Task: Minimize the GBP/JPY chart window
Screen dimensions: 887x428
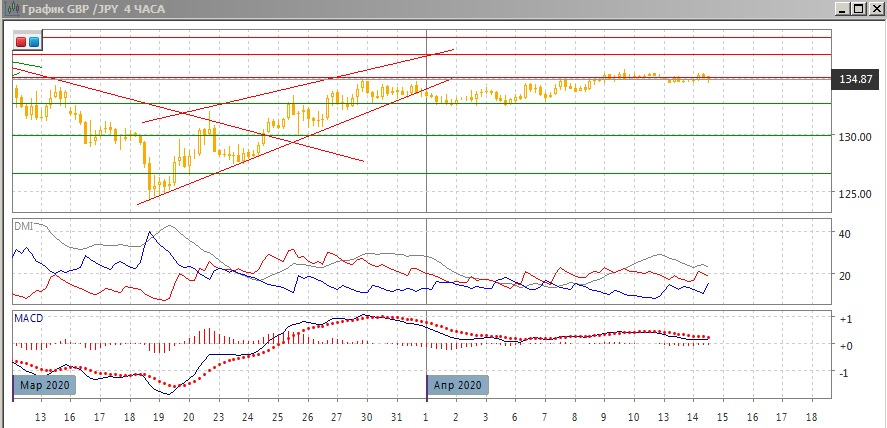Action: point(842,9)
